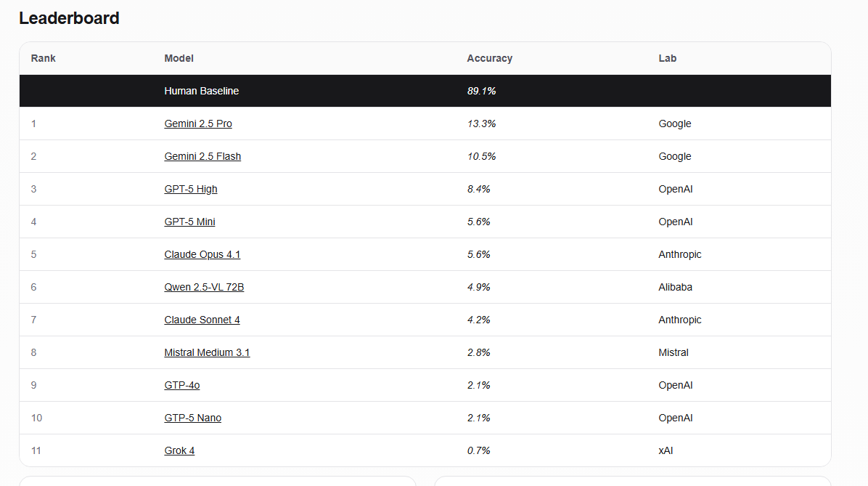868x486 pixels.
Task: Click the xAI lab cell
Action: point(666,450)
